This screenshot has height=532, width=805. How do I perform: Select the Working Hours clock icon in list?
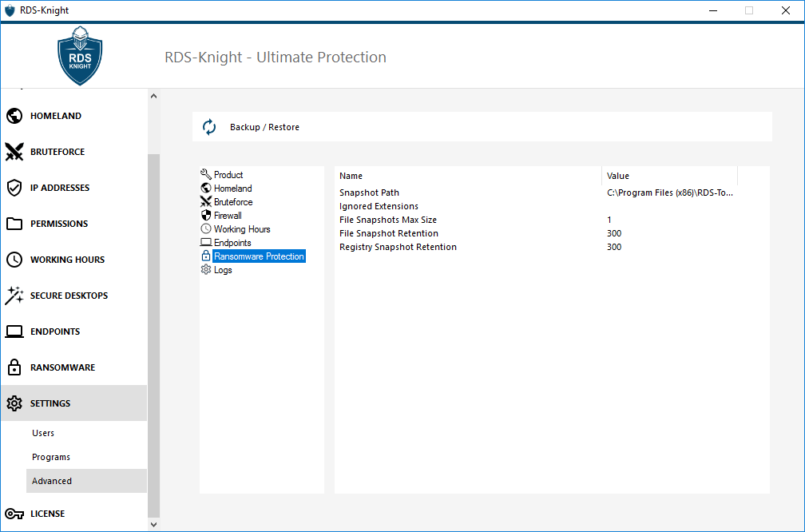tap(206, 229)
